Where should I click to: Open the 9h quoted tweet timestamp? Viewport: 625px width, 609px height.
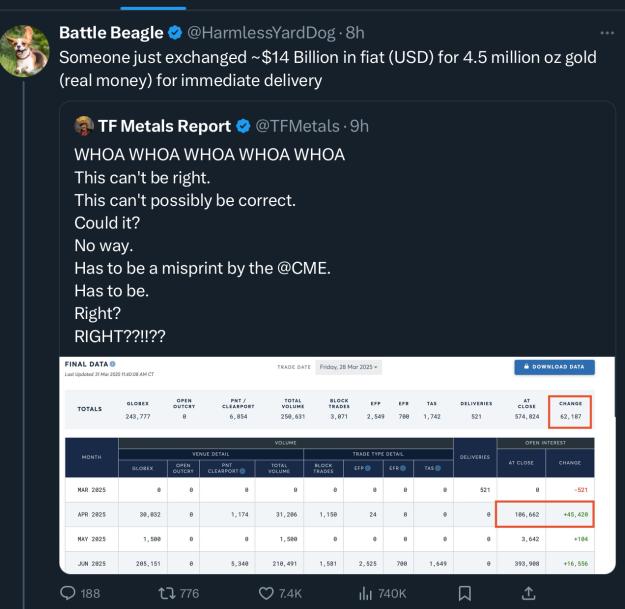tap(359, 126)
